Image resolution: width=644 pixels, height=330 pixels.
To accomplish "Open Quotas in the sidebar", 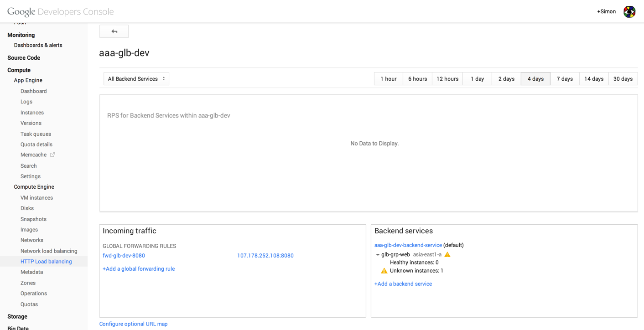I will pyautogui.click(x=29, y=304).
